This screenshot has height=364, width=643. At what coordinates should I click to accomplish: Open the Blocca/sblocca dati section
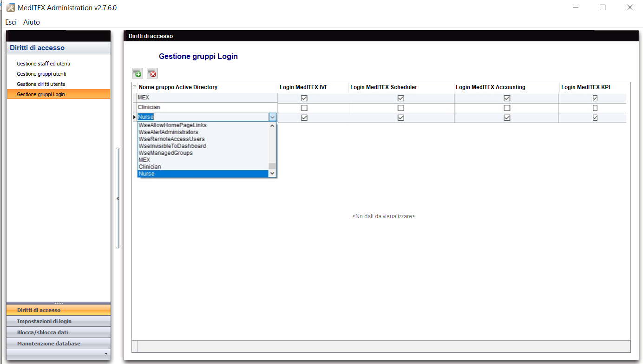pyautogui.click(x=59, y=332)
